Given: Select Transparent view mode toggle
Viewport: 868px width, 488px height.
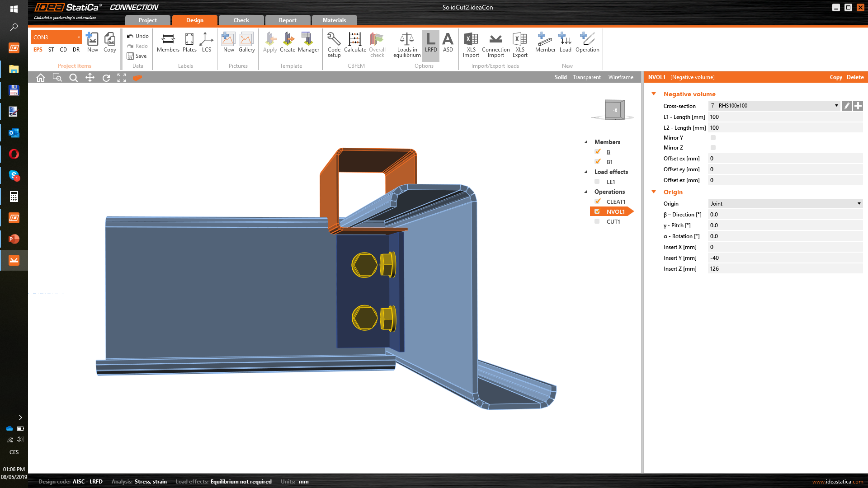Looking at the screenshot, I should 587,77.
